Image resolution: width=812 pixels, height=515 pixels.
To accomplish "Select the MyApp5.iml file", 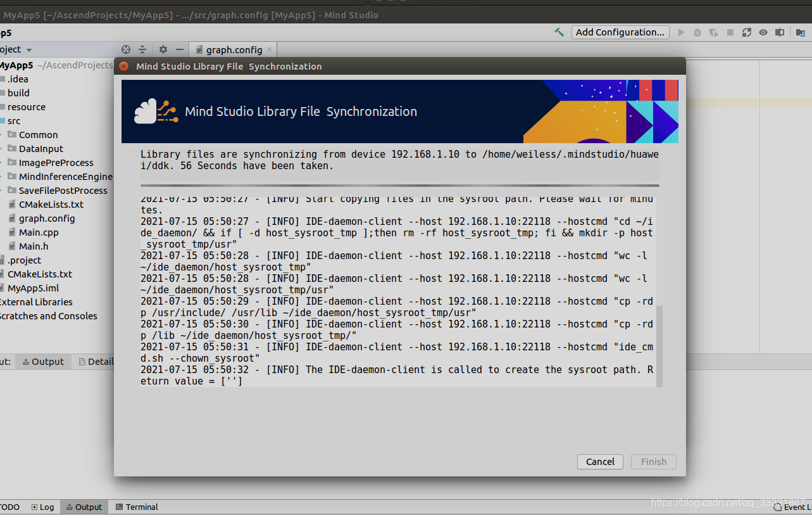I will coord(33,288).
